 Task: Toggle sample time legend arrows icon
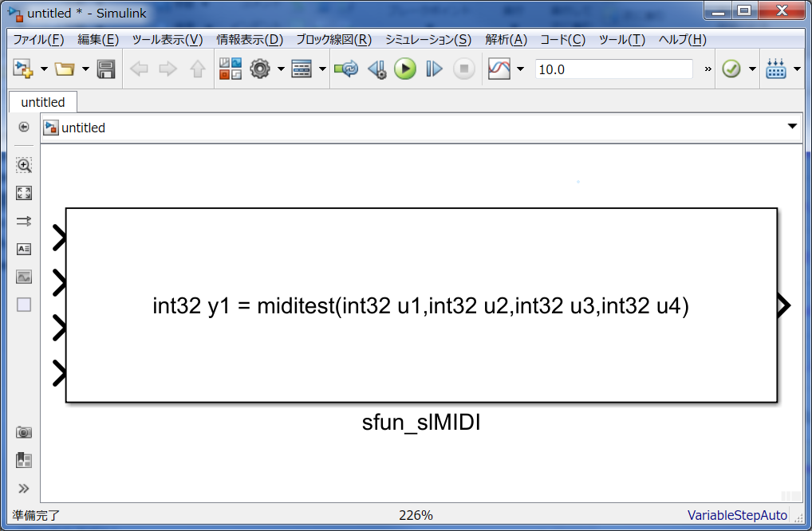coord(24,221)
